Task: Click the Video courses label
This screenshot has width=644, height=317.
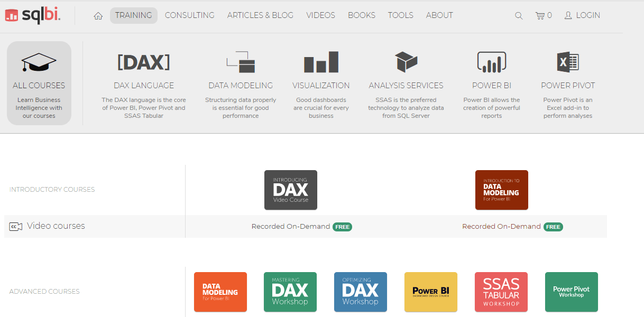Action: pos(56,226)
